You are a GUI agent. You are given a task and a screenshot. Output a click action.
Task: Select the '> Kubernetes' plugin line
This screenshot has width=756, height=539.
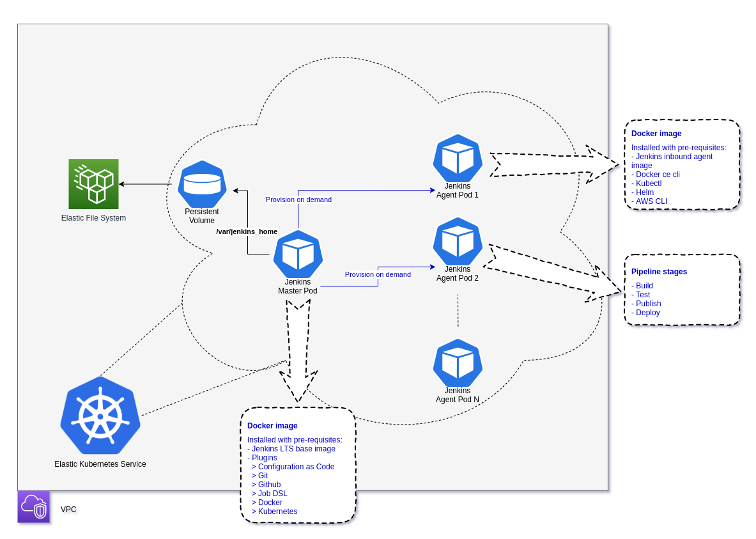(274, 512)
